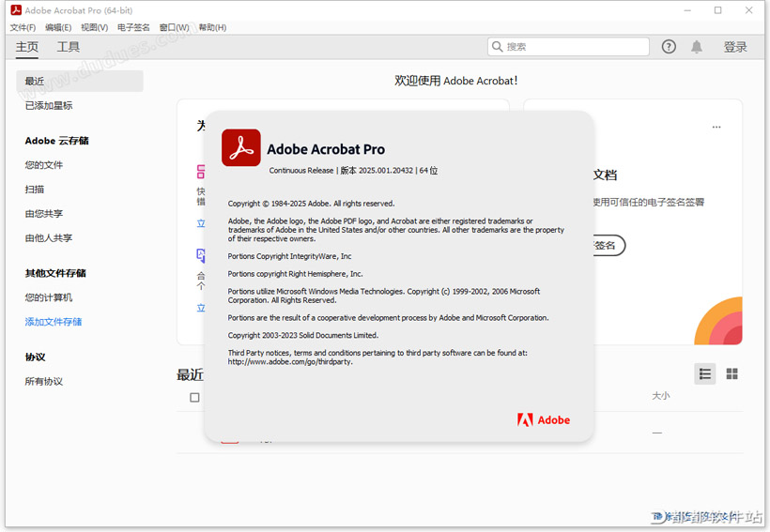Switch to the 主页 tab
Viewport: 770px width, 532px height.
coord(26,47)
